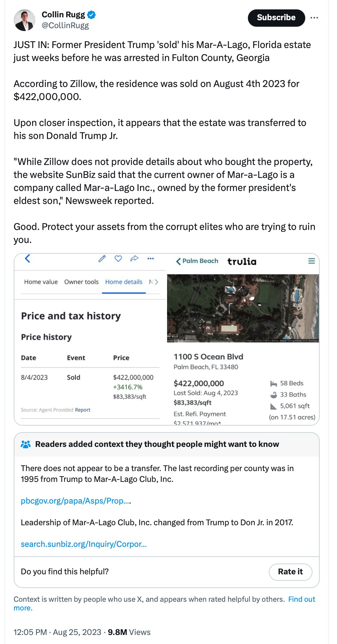The width and height of the screenshot is (337, 644).
Task: Click the share arrow icon
Action: [134, 258]
